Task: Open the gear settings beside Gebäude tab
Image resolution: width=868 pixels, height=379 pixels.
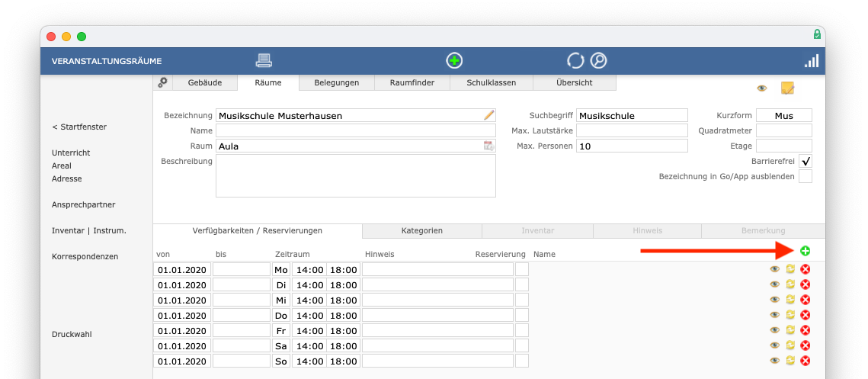Action: pos(163,82)
